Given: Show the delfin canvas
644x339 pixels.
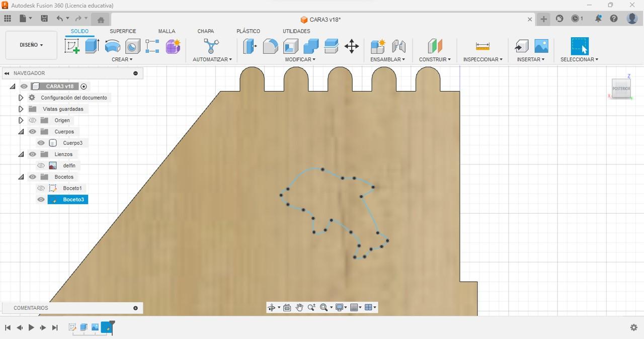Looking at the screenshot, I should pos(41,165).
